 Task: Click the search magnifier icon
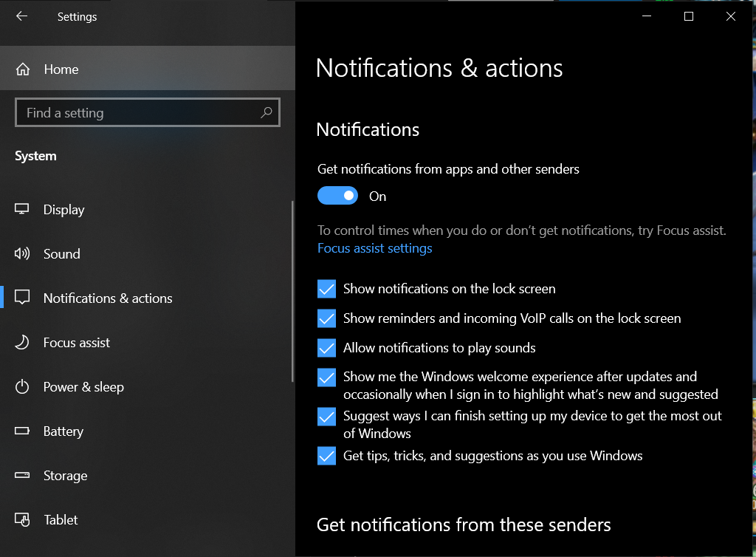[x=267, y=113]
